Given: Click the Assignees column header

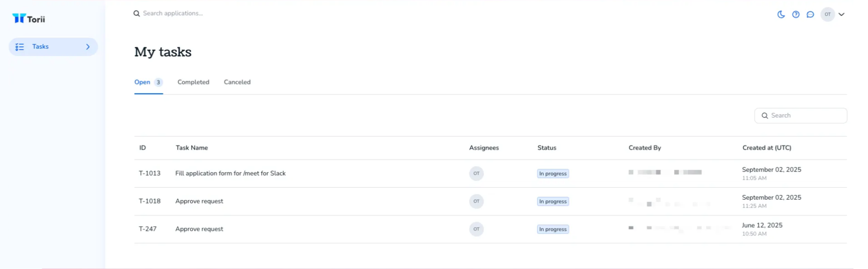Looking at the screenshot, I should 484,148.
